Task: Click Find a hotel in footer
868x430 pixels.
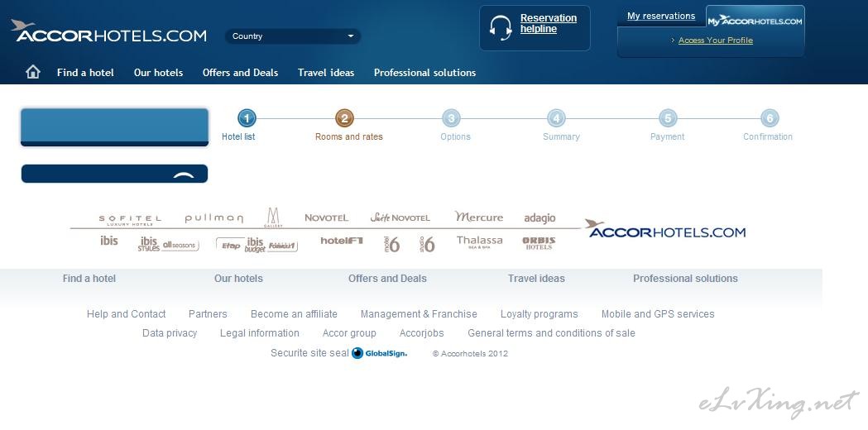Action: click(x=89, y=279)
